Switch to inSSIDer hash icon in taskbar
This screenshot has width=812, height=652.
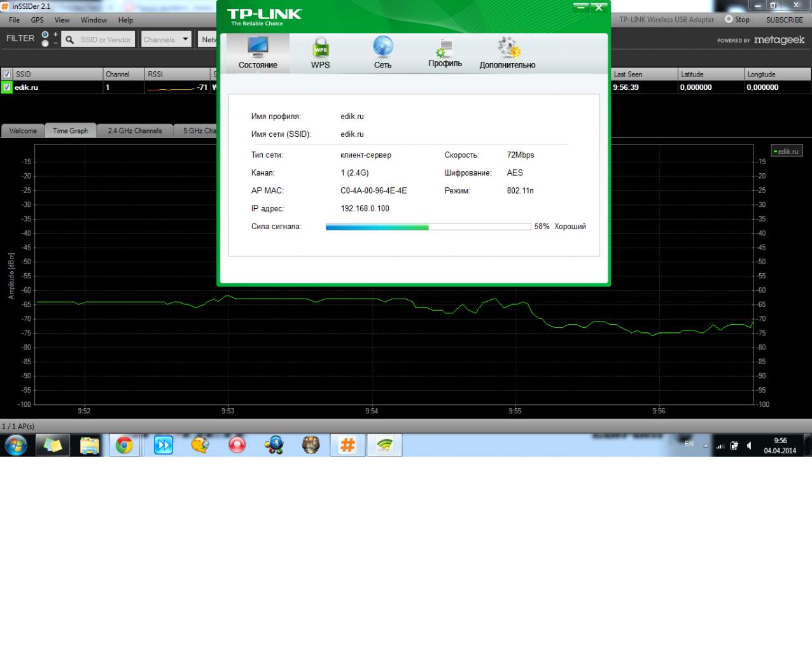point(347,445)
